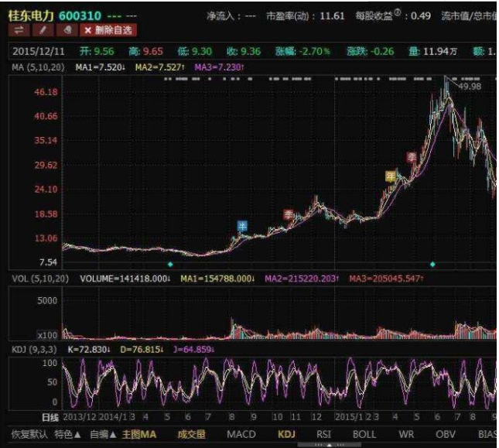
Task: Click the MA1=7.520 value
Action: pos(101,67)
